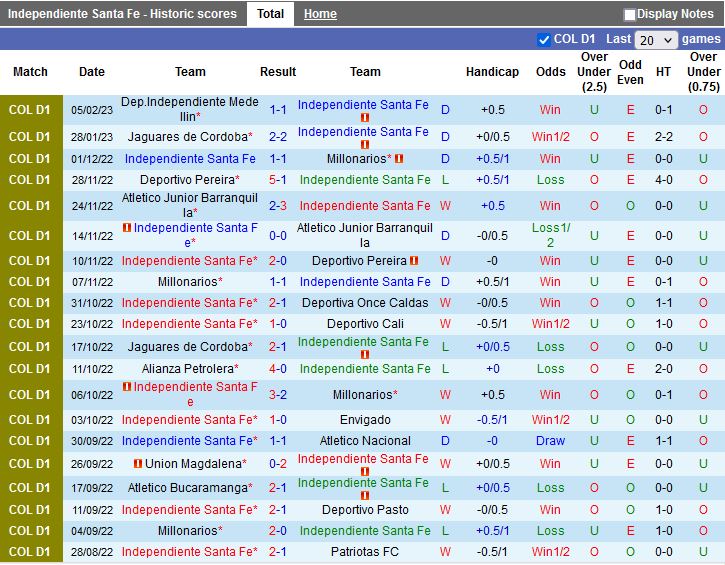The width and height of the screenshot is (725, 565).
Task: Open Patriotas FC team link
Action: pyautogui.click(x=365, y=552)
